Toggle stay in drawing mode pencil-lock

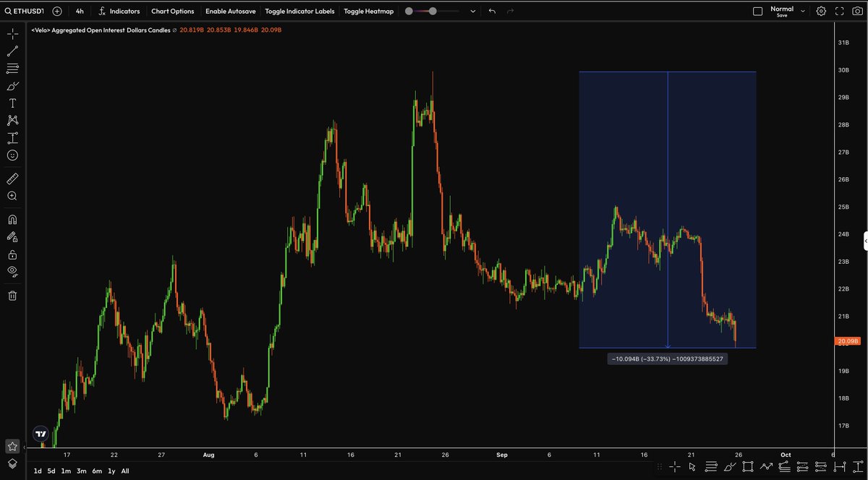click(x=12, y=236)
